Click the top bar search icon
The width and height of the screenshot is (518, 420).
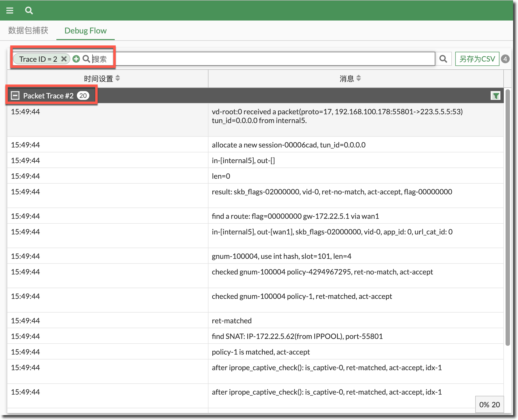pyautogui.click(x=29, y=10)
